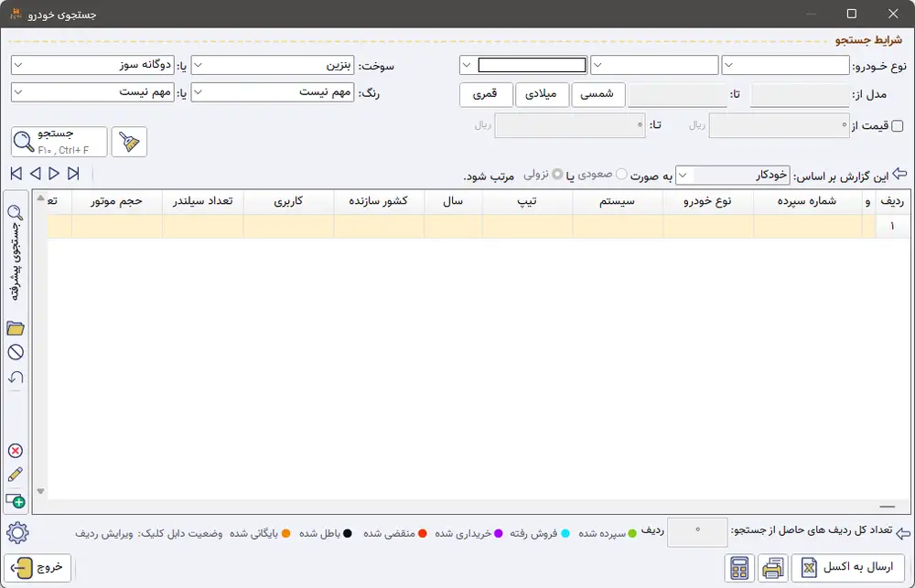Click the add new row green plus icon
The height and width of the screenshot is (588, 915).
[16, 500]
